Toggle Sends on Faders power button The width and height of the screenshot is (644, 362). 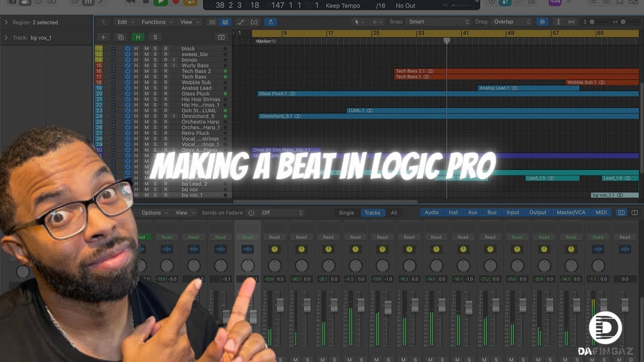[251, 213]
